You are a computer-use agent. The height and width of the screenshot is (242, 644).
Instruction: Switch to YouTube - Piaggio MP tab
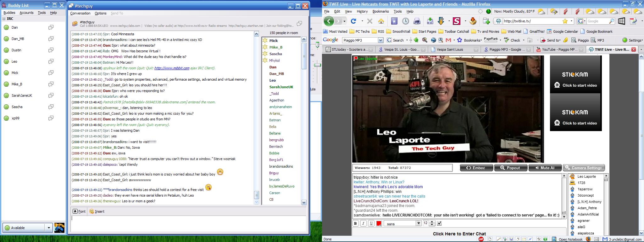(x=559, y=49)
